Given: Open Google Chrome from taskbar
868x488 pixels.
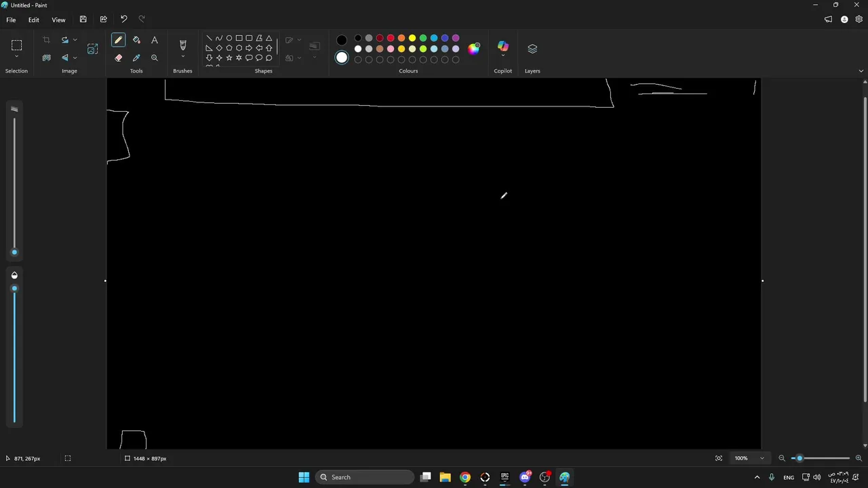Looking at the screenshot, I should [465, 477].
